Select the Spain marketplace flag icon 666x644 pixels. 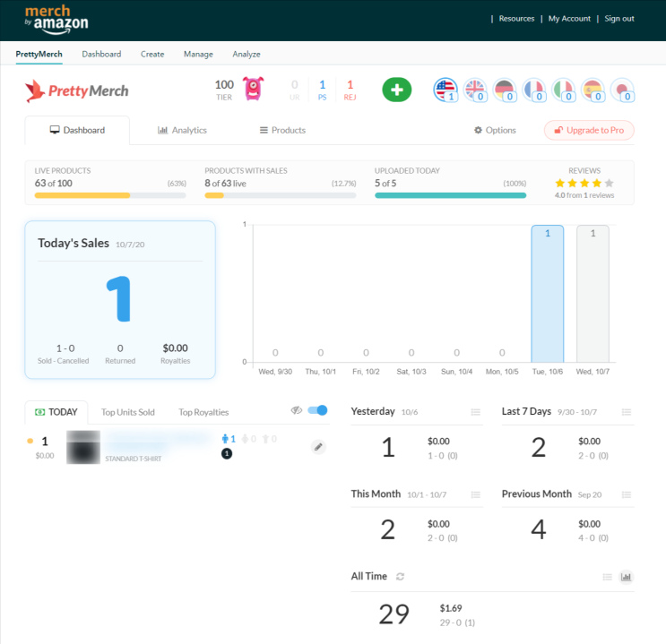coord(592,90)
